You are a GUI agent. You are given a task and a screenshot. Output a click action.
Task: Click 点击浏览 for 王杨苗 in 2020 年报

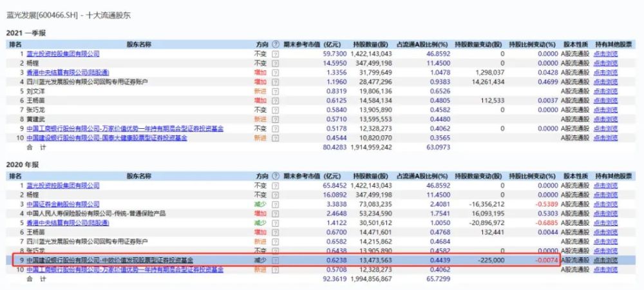[605, 233]
